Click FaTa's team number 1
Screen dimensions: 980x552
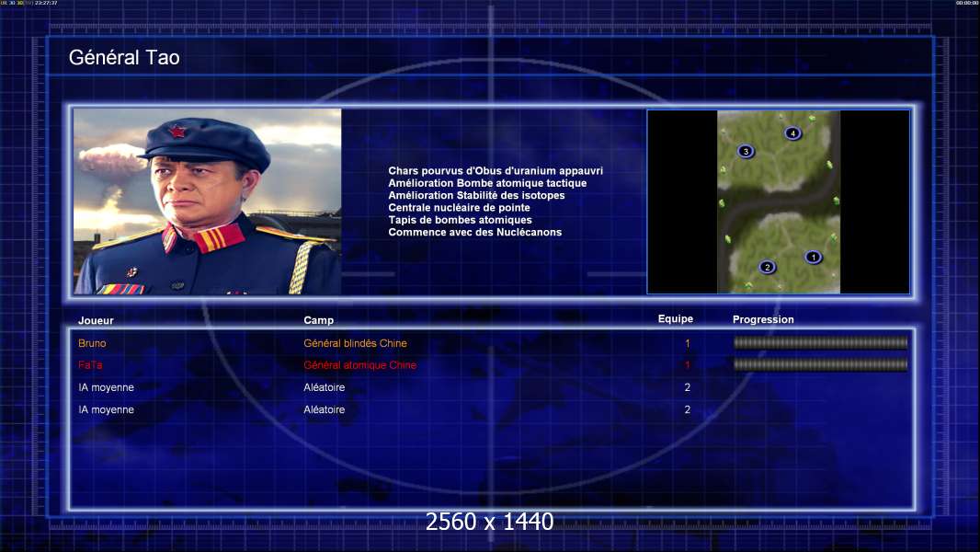coord(688,365)
